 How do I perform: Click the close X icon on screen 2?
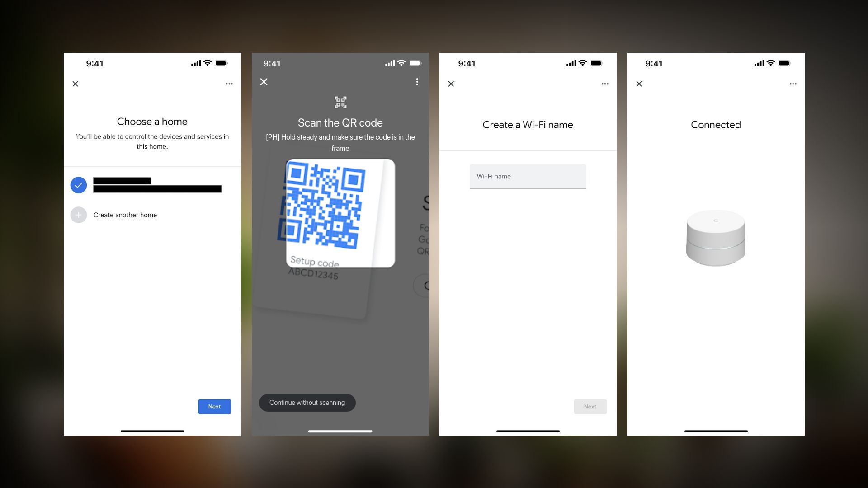pyautogui.click(x=264, y=82)
